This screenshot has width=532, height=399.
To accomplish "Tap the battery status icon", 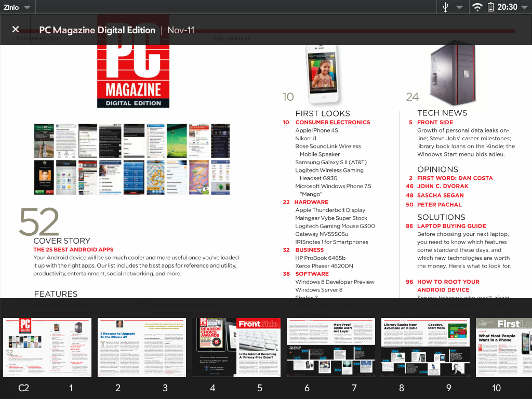I will click(x=490, y=7).
